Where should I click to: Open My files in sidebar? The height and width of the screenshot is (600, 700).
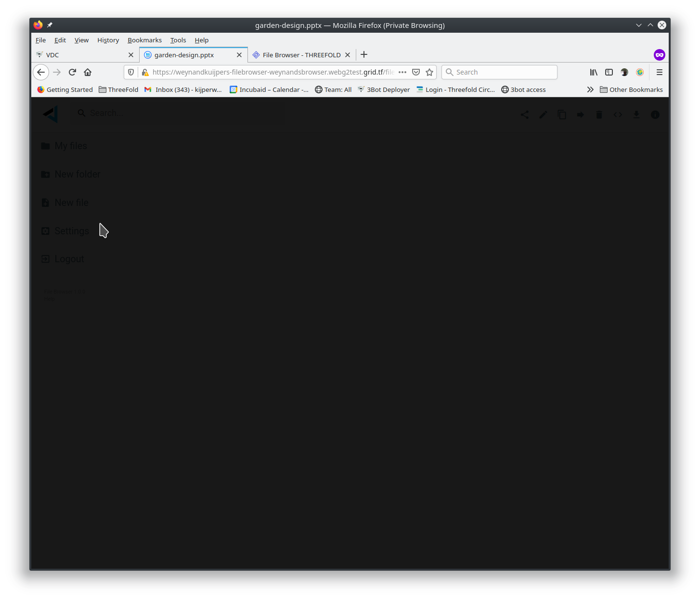point(64,146)
